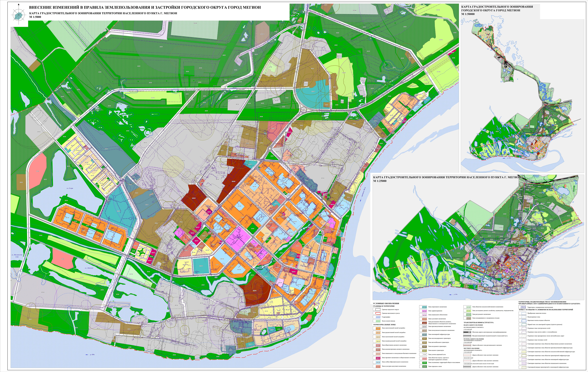The width and height of the screenshot is (588, 372).
Task: Click the Земли лесного фонда green sample
Action: coord(378,321)
